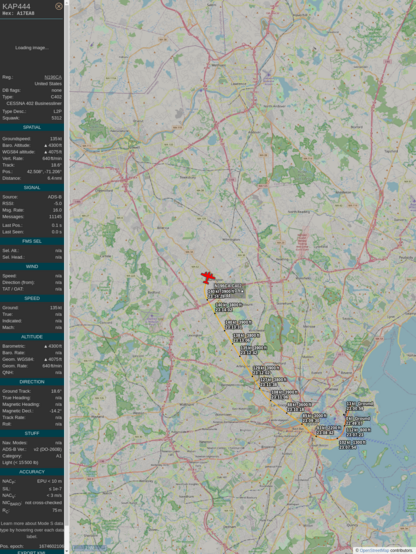Toggle the ALTITUDE section header
Viewport: 416px width, 554px height.
click(32, 337)
